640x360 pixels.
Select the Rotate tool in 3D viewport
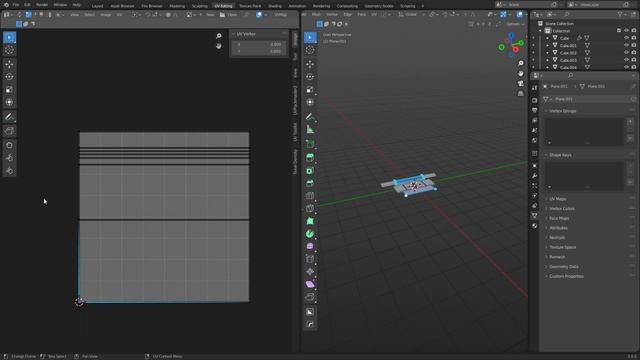point(310,77)
